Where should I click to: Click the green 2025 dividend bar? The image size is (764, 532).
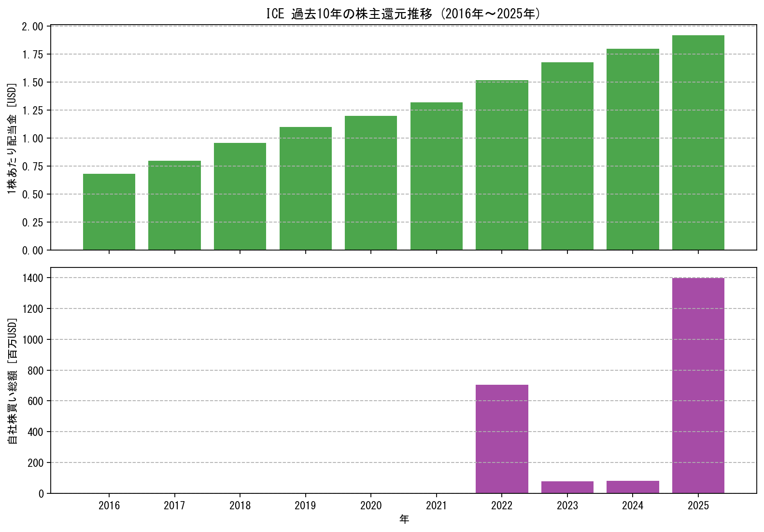coord(698,143)
